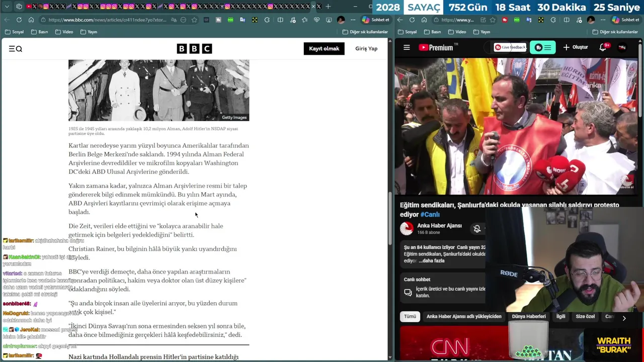Click the BBC page vertical scrollbar
This screenshot has height=362, width=644.
[390, 219]
